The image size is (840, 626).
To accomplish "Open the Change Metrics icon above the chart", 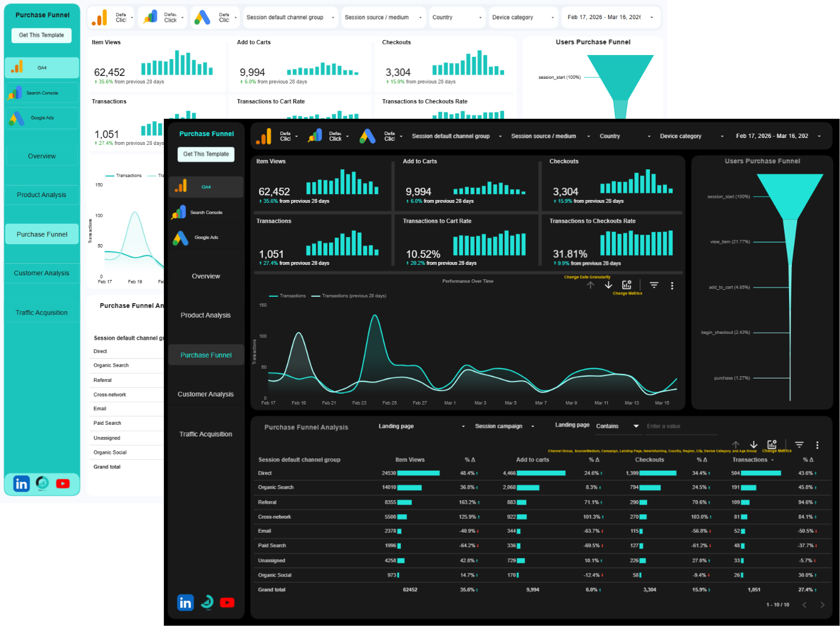I will [x=626, y=285].
